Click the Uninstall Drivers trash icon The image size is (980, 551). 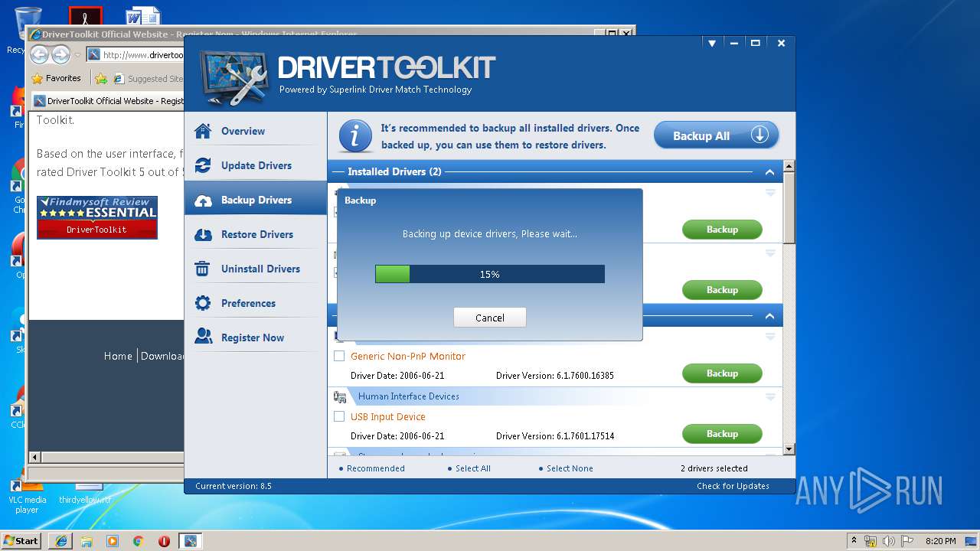tap(203, 269)
